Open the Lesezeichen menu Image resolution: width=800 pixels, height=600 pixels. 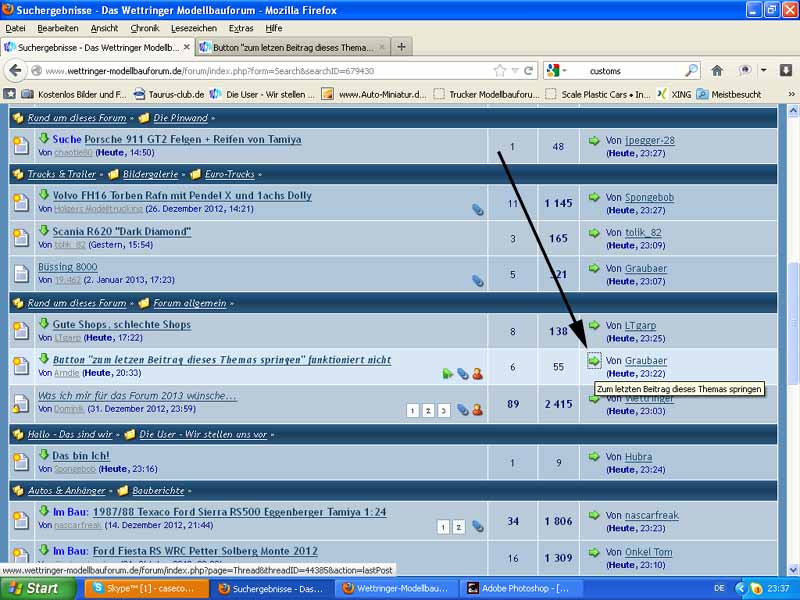pos(194,28)
